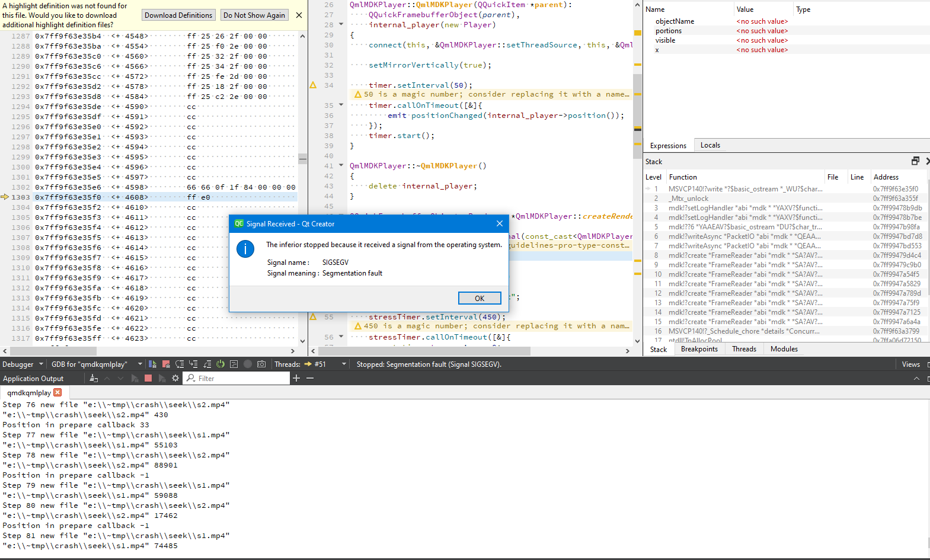
Task: Open the Application Output pane selector
Action: pyautogui.click(x=33, y=378)
